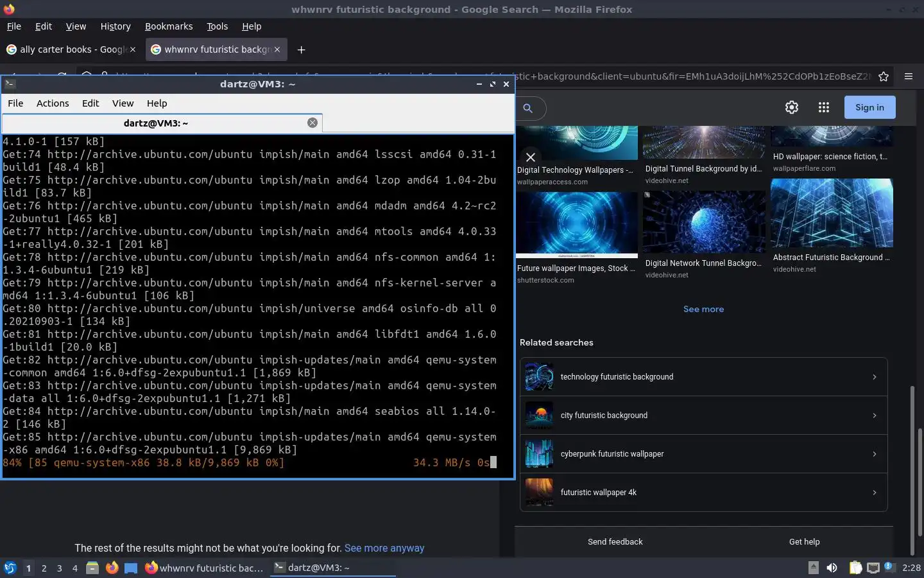Switch to workspace 2
The height and width of the screenshot is (578, 924).
(x=44, y=568)
